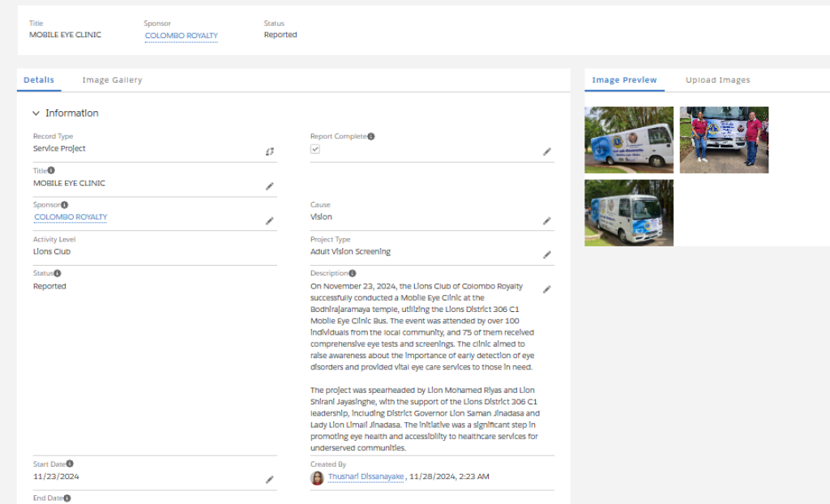
Task: Open the Upload Images tab
Action: click(x=718, y=80)
